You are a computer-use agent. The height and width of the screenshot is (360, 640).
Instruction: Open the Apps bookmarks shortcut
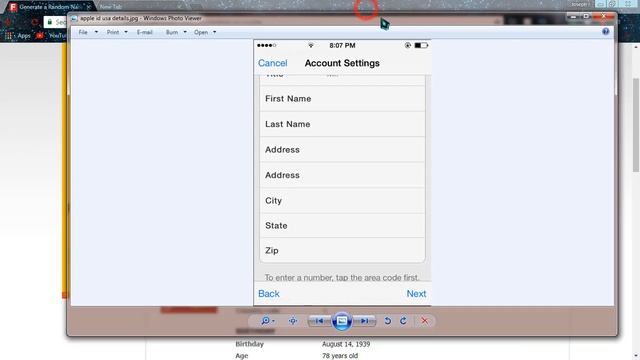18,36
